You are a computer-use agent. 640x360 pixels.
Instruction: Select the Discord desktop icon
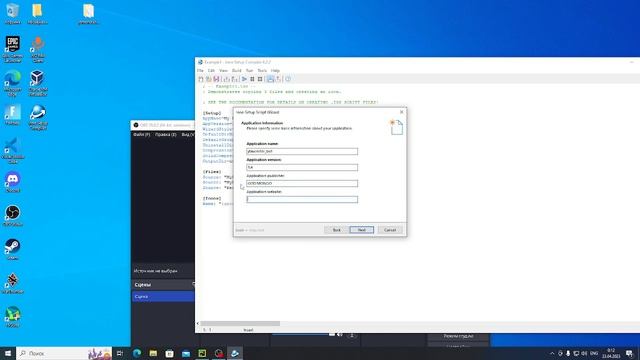coord(13,182)
